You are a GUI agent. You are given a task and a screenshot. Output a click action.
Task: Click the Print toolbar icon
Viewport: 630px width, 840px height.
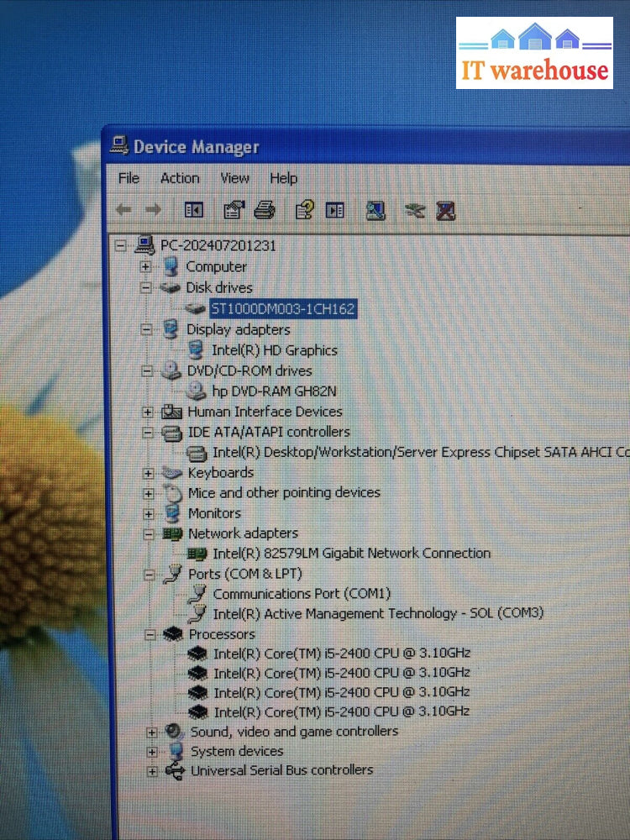point(265,210)
